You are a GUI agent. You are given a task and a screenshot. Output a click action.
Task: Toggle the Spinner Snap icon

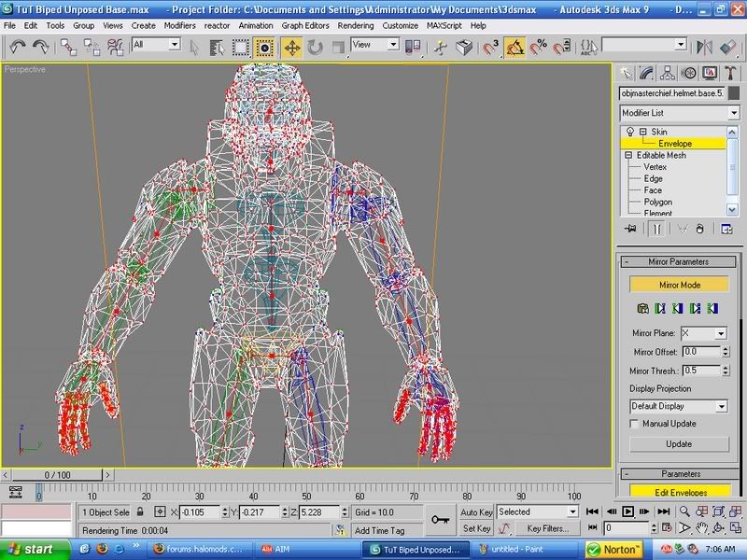[x=562, y=48]
